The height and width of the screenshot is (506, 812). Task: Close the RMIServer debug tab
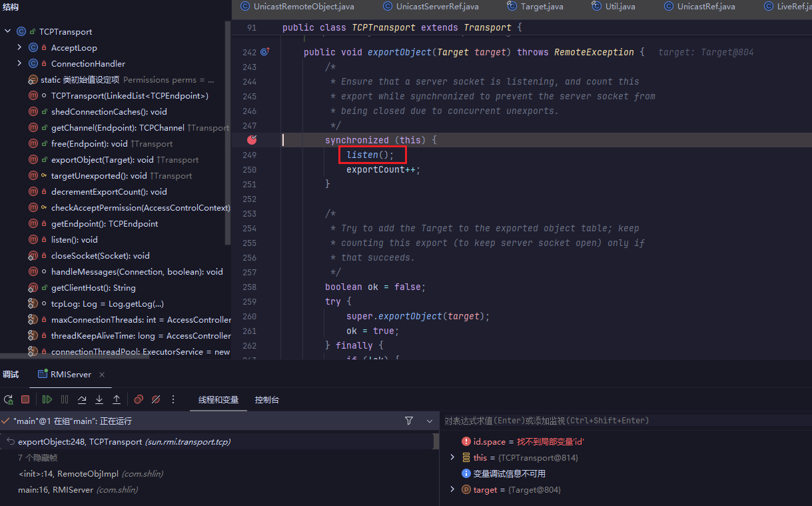(x=102, y=375)
